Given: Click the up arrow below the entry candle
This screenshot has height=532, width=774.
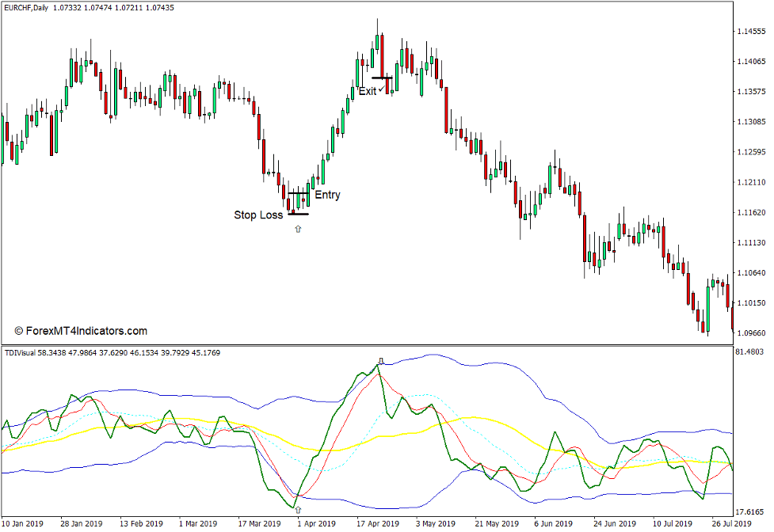Looking at the screenshot, I should 297,228.
